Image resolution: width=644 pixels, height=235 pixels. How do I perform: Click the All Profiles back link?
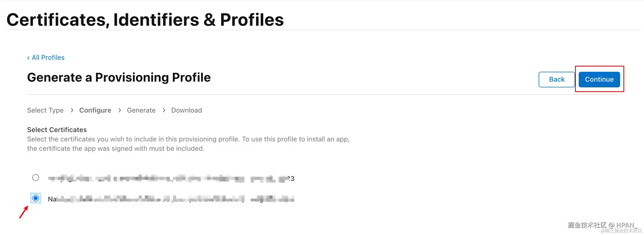pyautogui.click(x=48, y=57)
